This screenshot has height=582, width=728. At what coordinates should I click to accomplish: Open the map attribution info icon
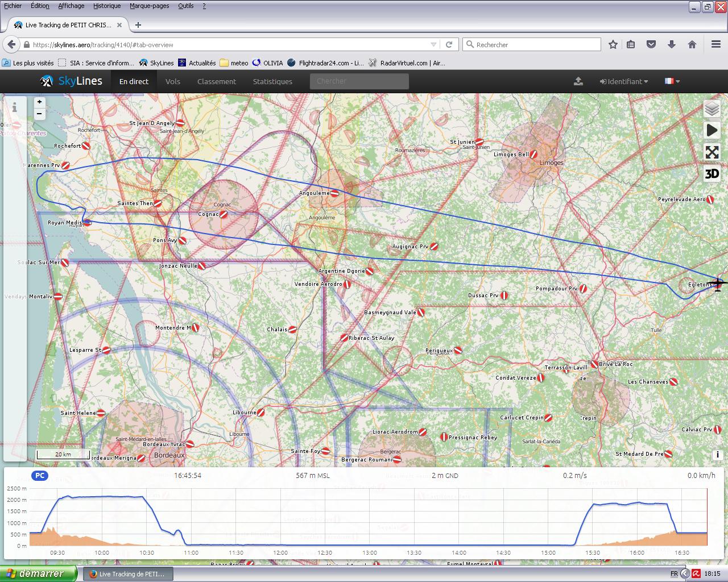coord(718,455)
